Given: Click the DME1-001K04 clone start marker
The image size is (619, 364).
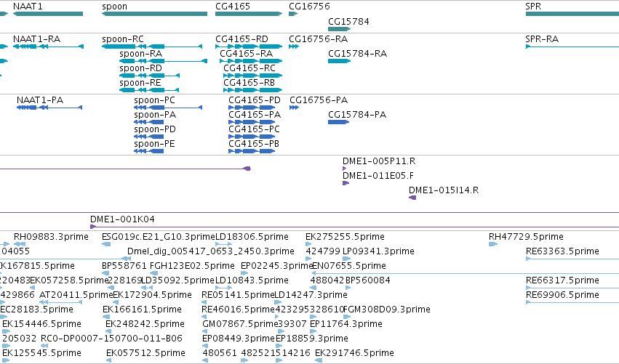Looking at the screenshot, I should (93, 227).
